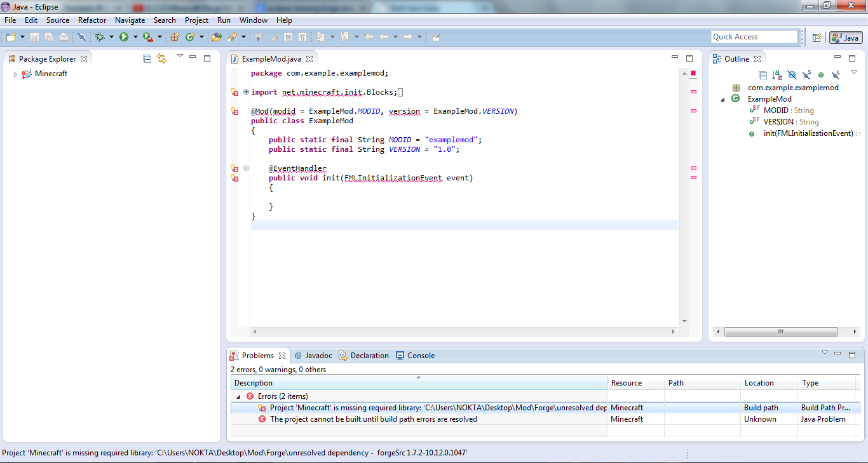This screenshot has height=463, width=868.
Task: Toggle Hide Non-Public Members in Outline
Action: pyautogui.click(x=821, y=75)
